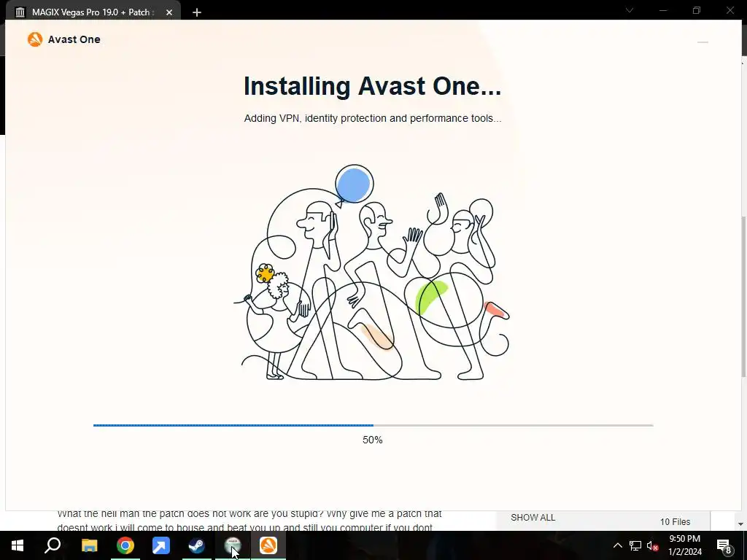Open the notification center icon
This screenshot has height=560, width=747.
point(723,545)
